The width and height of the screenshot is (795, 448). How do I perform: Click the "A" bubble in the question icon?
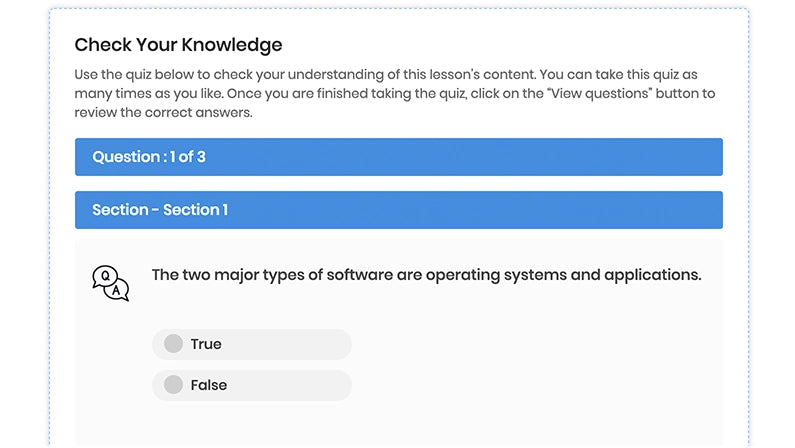point(118,291)
